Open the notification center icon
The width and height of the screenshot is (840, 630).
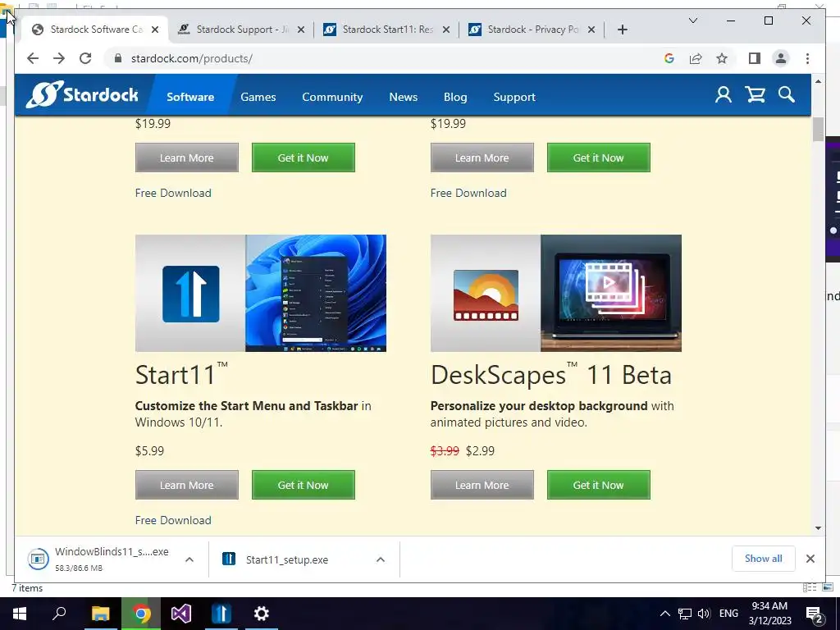tap(815, 614)
